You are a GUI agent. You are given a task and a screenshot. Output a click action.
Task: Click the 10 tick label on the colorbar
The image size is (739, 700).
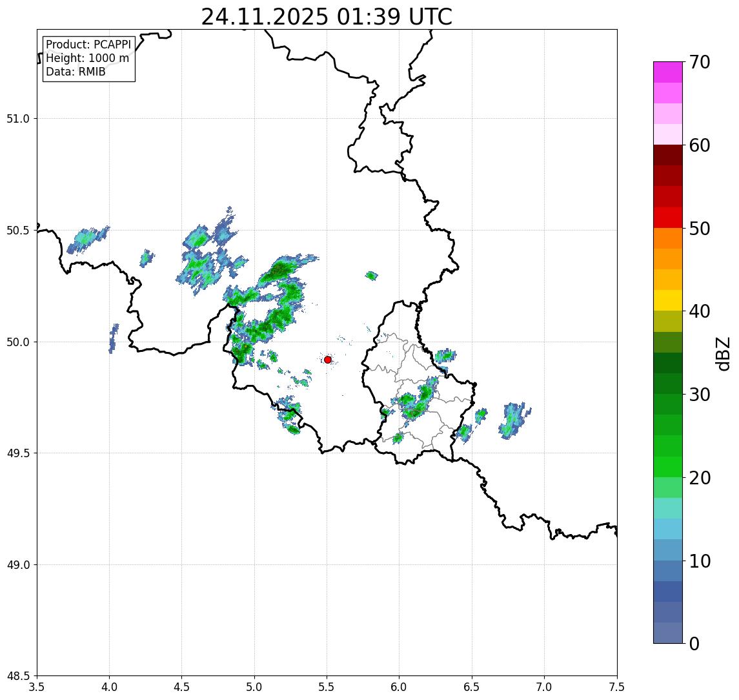[x=699, y=561]
